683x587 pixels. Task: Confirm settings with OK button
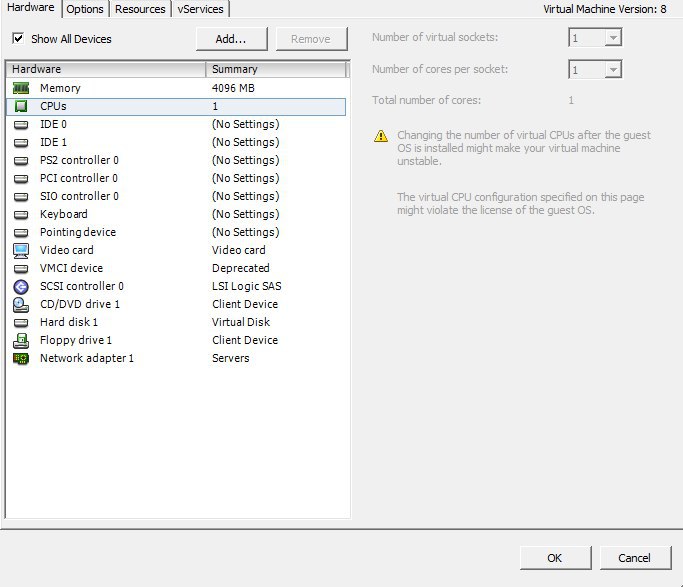[x=555, y=558]
